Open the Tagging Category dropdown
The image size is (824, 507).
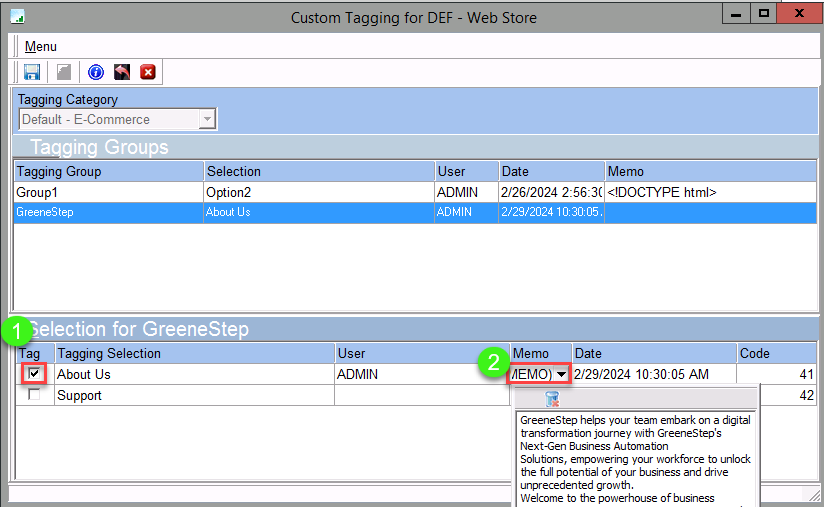click(207, 119)
